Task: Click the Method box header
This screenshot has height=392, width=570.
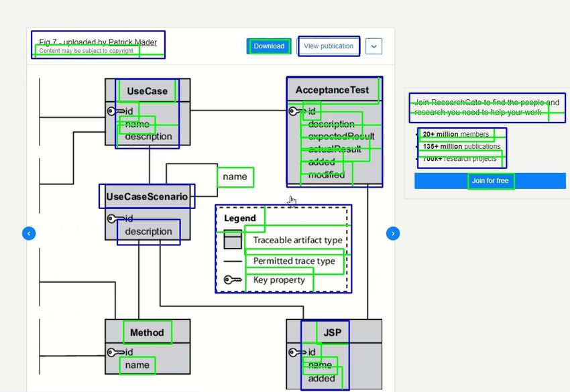Action: 147,332
